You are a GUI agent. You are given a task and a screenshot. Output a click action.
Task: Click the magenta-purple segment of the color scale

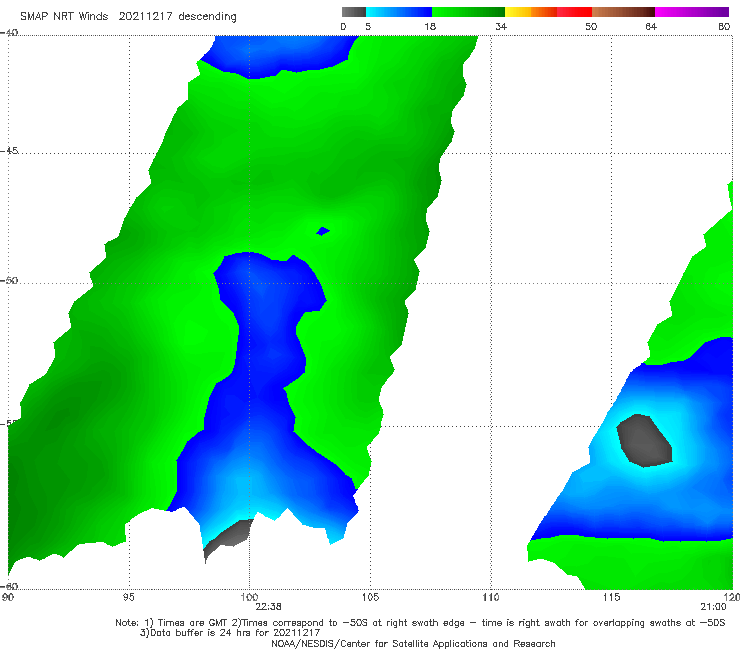[x=692, y=12]
